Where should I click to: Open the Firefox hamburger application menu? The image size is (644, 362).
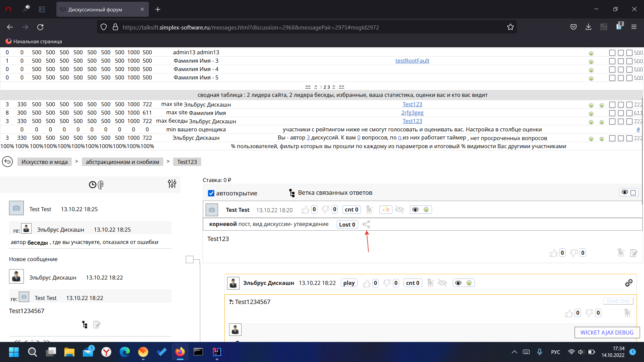point(634,27)
